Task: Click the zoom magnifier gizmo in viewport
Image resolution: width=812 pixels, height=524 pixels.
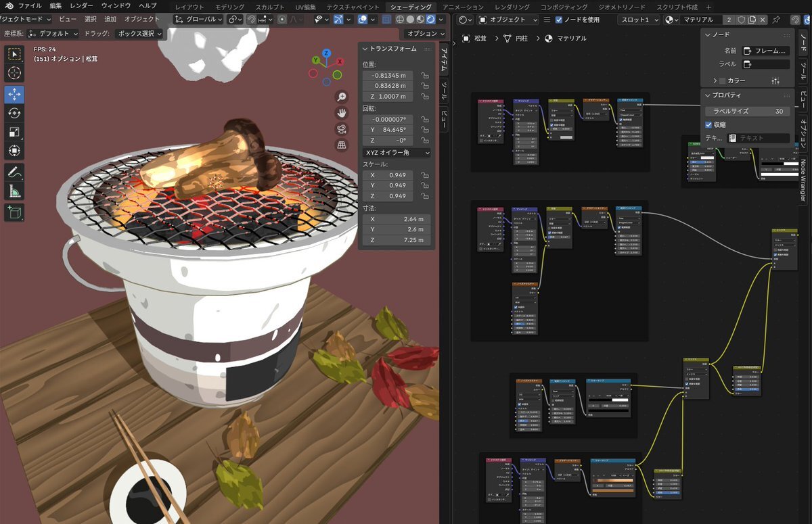Action: tap(342, 97)
